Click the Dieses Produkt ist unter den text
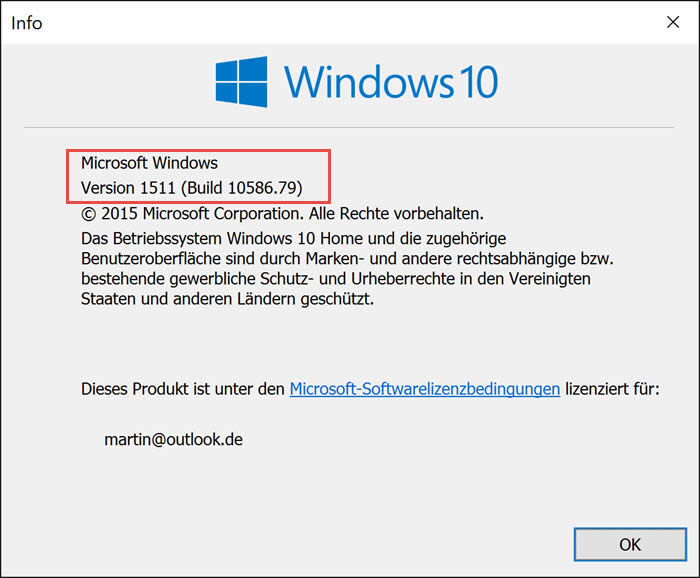 [183, 389]
